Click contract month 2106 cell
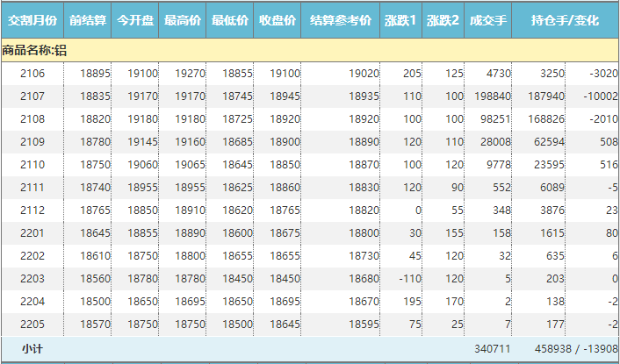 (32, 74)
